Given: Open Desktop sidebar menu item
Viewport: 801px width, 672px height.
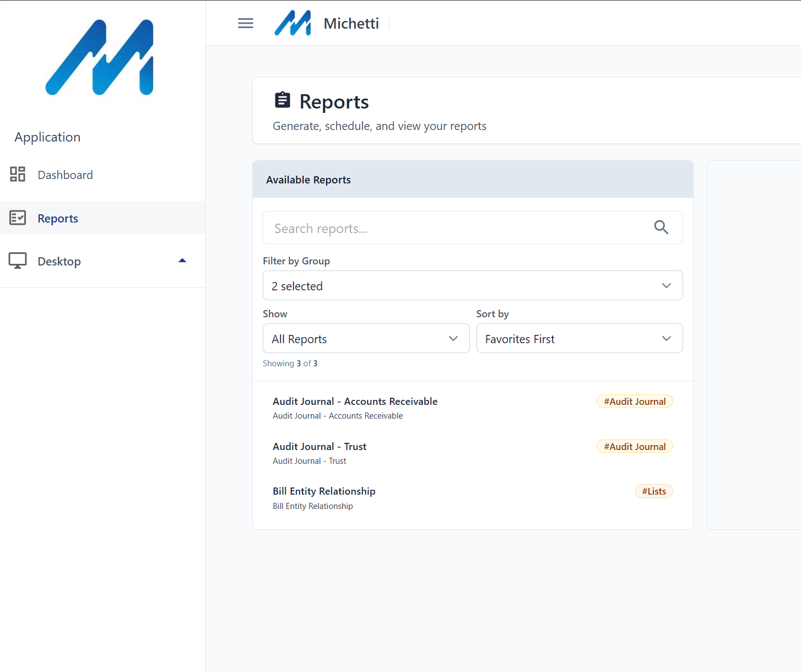Looking at the screenshot, I should (x=59, y=262).
